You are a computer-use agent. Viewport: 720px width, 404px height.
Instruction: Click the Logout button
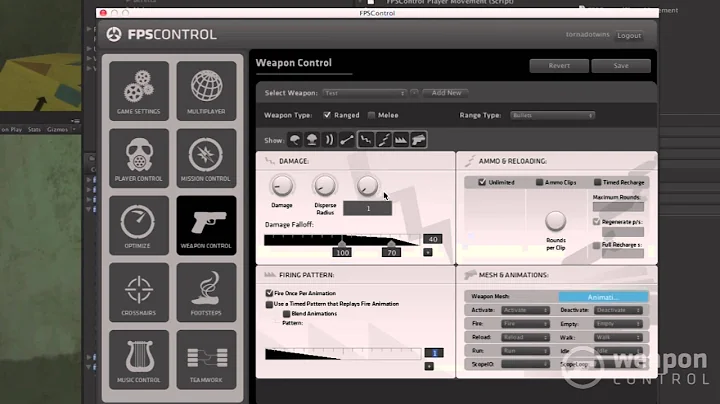click(629, 35)
